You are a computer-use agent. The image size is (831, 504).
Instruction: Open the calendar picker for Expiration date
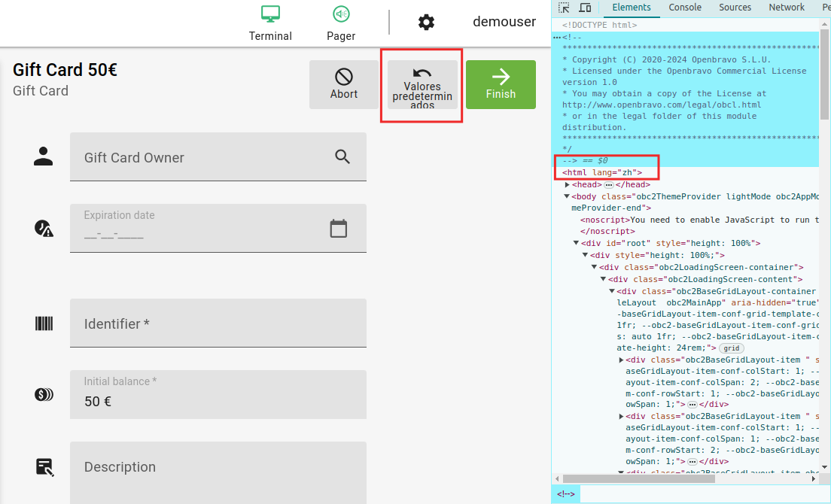(x=339, y=229)
